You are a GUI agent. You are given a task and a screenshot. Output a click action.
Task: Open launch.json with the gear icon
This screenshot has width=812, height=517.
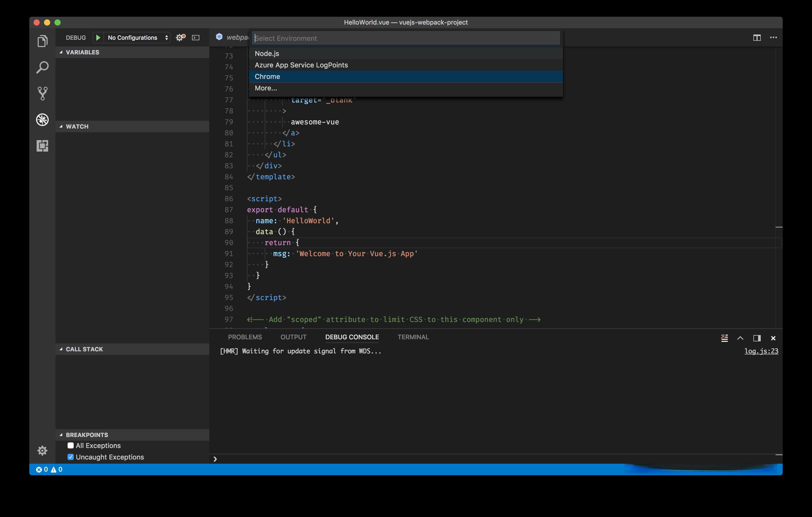181,37
